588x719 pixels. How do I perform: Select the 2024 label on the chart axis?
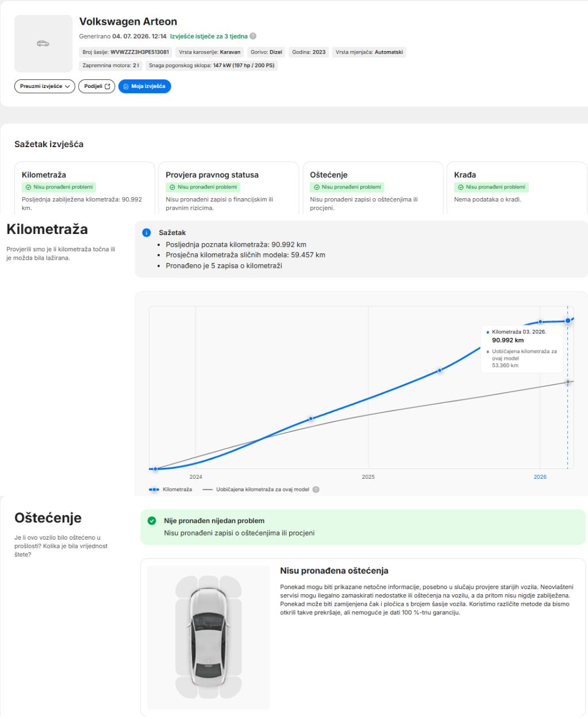coord(196,477)
